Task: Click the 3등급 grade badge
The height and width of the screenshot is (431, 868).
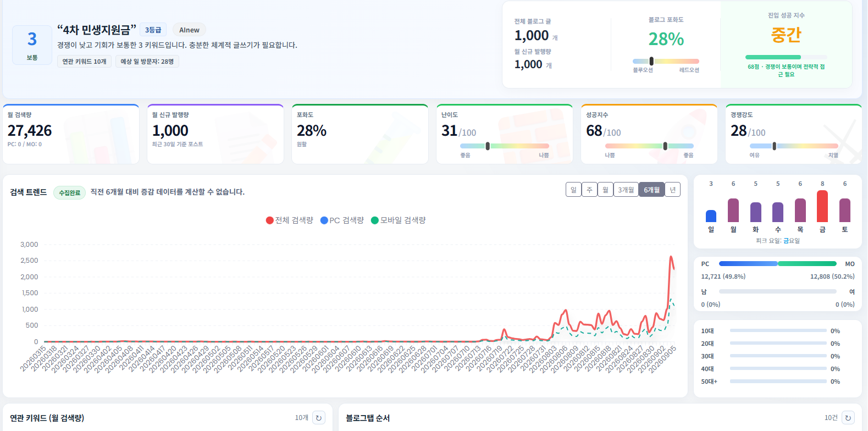Action: click(x=153, y=30)
